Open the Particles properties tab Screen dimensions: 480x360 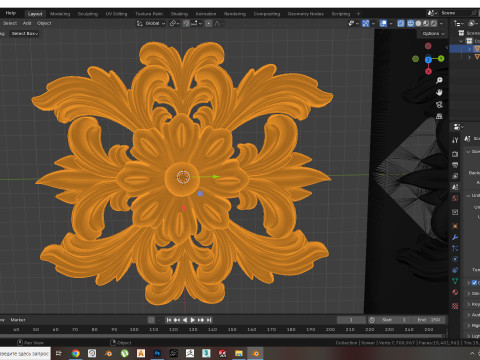[x=455, y=248]
